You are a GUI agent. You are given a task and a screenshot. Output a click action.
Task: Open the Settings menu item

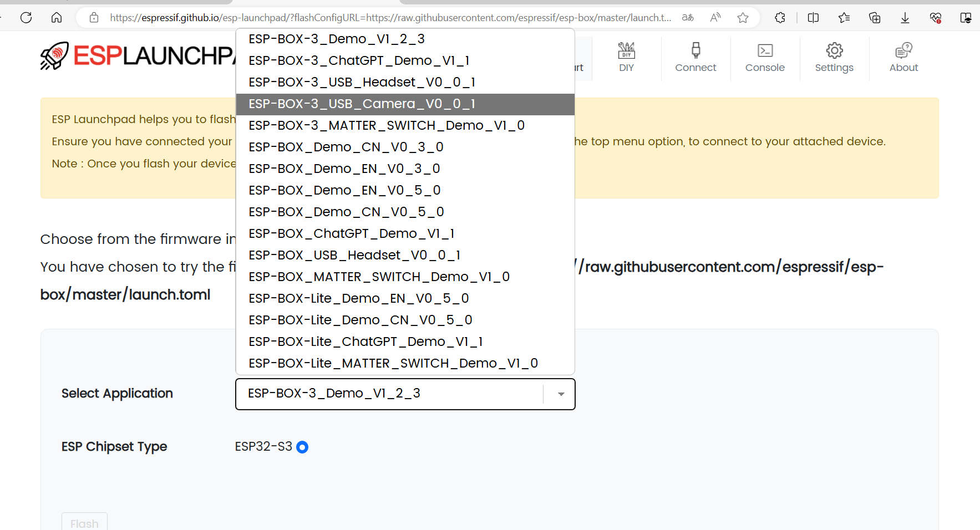point(834,58)
